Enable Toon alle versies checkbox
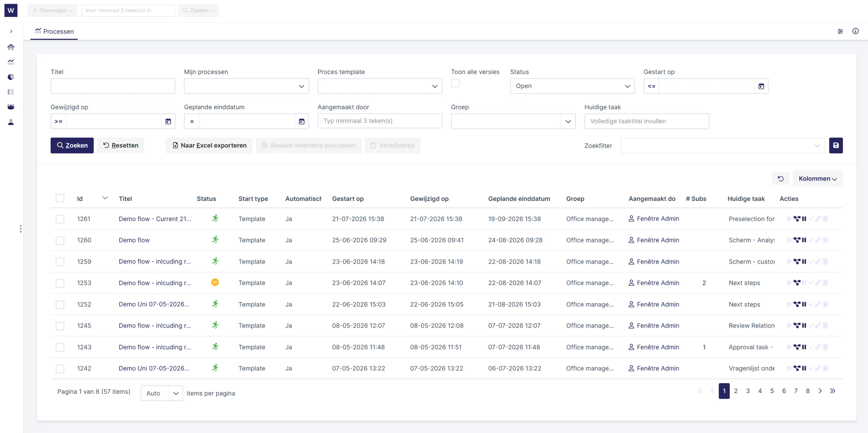The height and width of the screenshot is (433, 868). pos(455,83)
